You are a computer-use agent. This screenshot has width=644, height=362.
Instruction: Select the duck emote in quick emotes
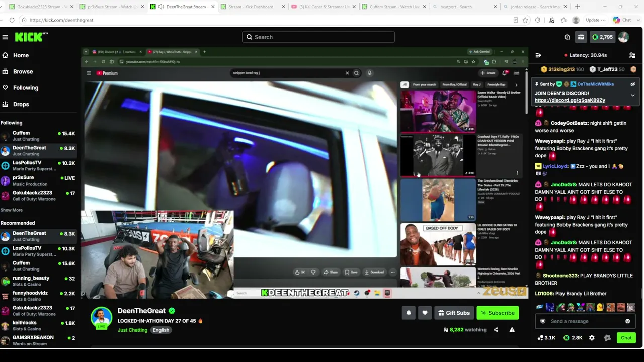[601, 307]
